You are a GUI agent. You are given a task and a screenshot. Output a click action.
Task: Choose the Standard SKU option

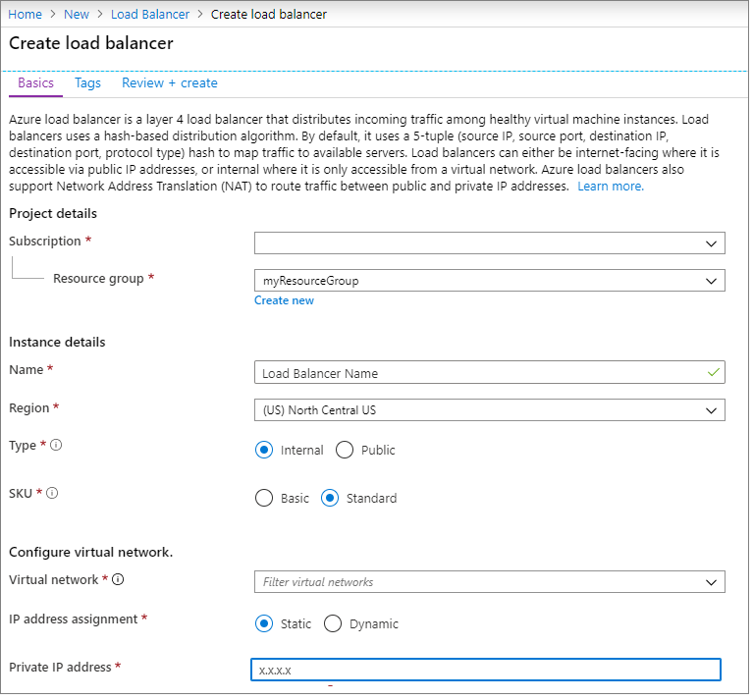[x=330, y=498]
